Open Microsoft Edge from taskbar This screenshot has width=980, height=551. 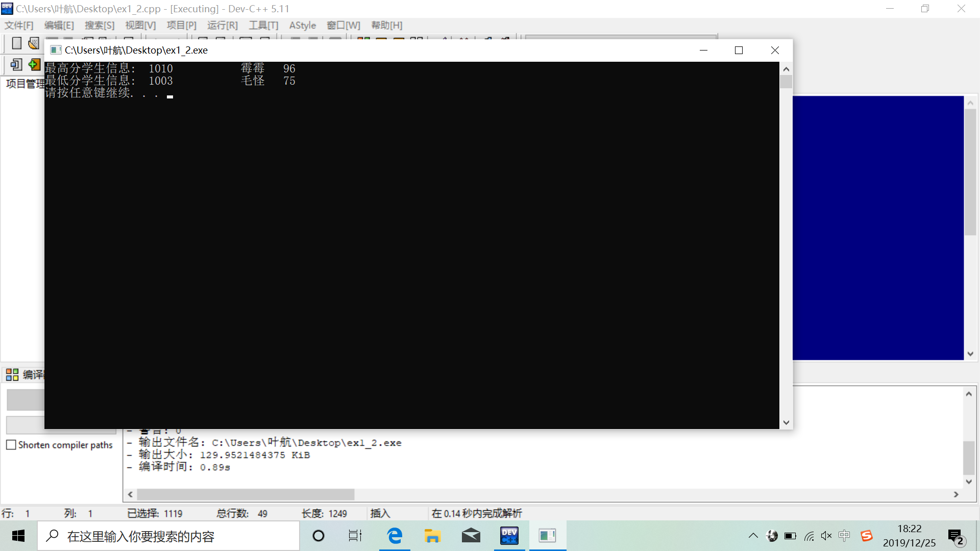click(x=395, y=536)
